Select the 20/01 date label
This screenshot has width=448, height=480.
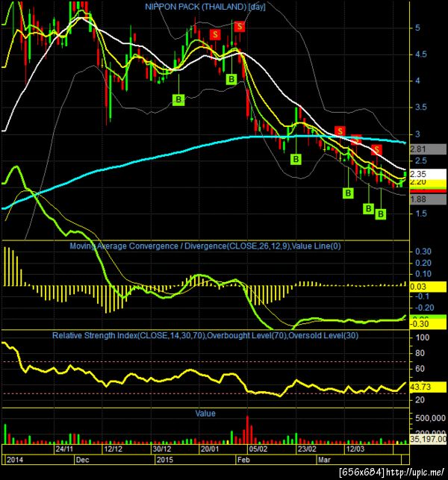[x=210, y=449]
